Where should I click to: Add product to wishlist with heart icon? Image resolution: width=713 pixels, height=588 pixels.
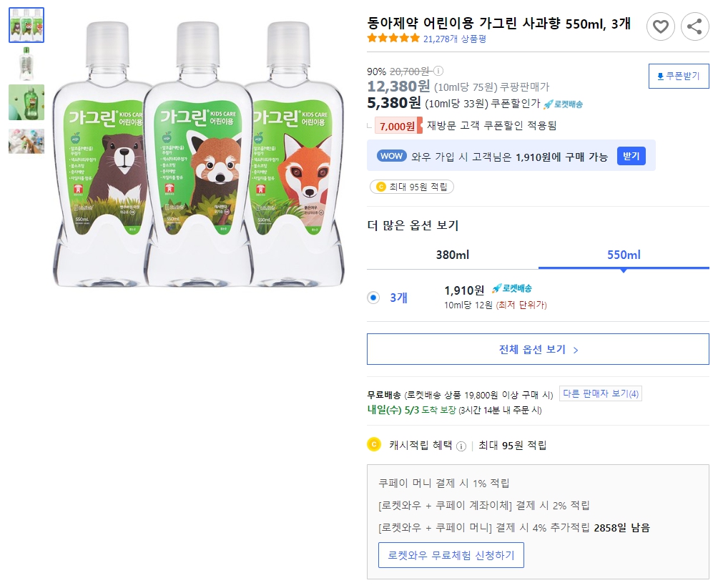[x=661, y=26]
